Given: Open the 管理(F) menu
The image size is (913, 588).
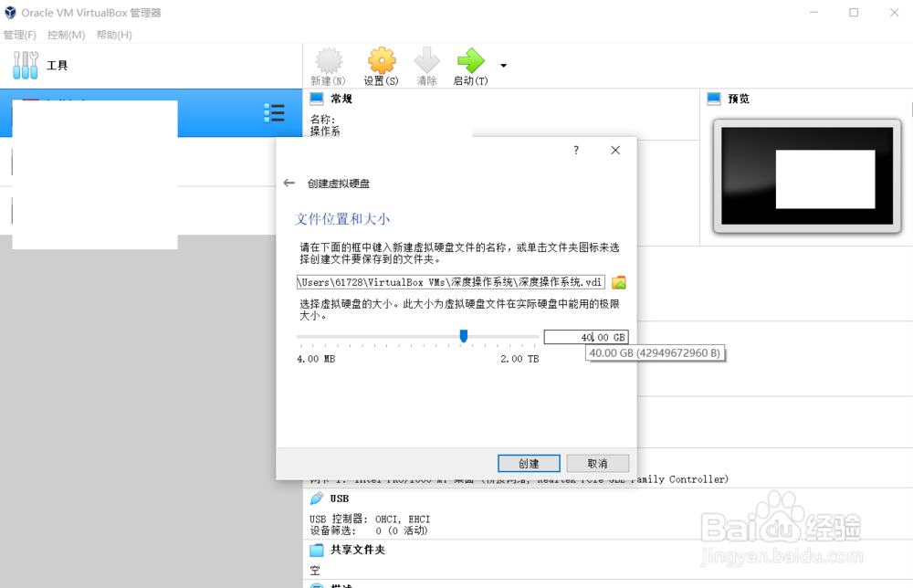Looking at the screenshot, I should point(20,35).
